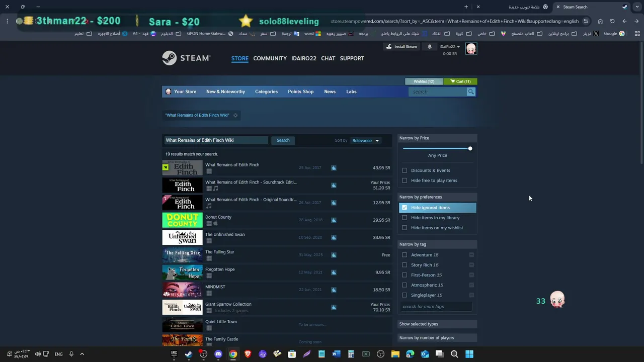
Task: Check the Adventure tag filter
Action: [405, 255]
